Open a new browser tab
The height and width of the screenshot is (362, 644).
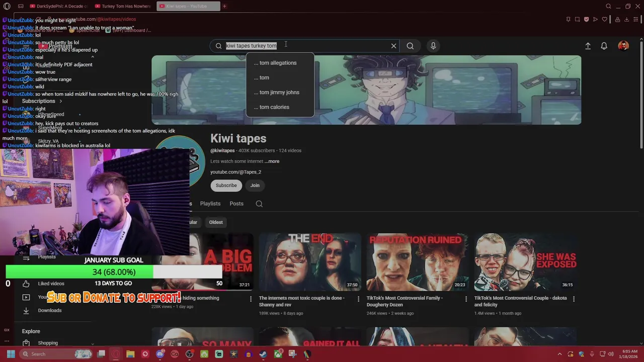pos(224,6)
